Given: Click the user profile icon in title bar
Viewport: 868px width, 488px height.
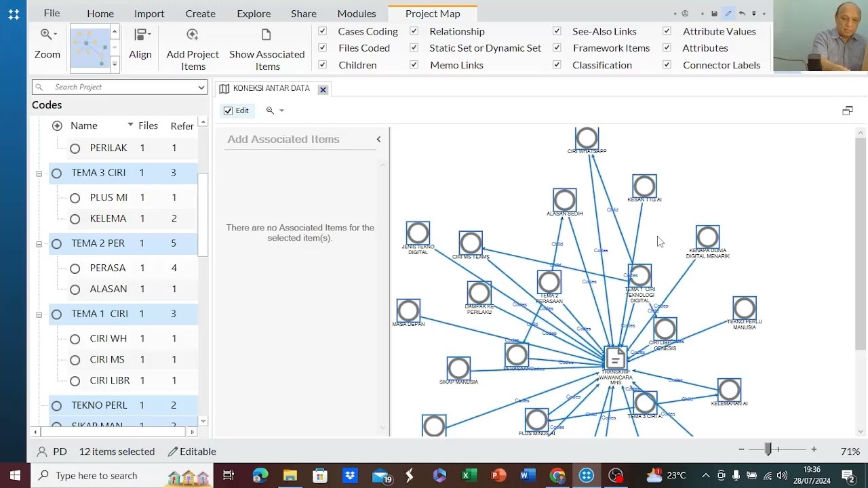Looking at the screenshot, I should pyautogui.click(x=685, y=14).
